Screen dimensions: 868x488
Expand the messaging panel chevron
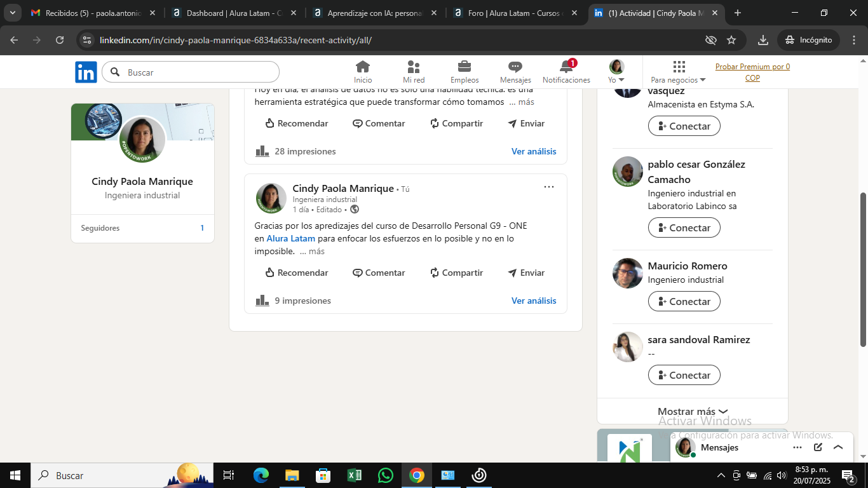click(x=838, y=447)
